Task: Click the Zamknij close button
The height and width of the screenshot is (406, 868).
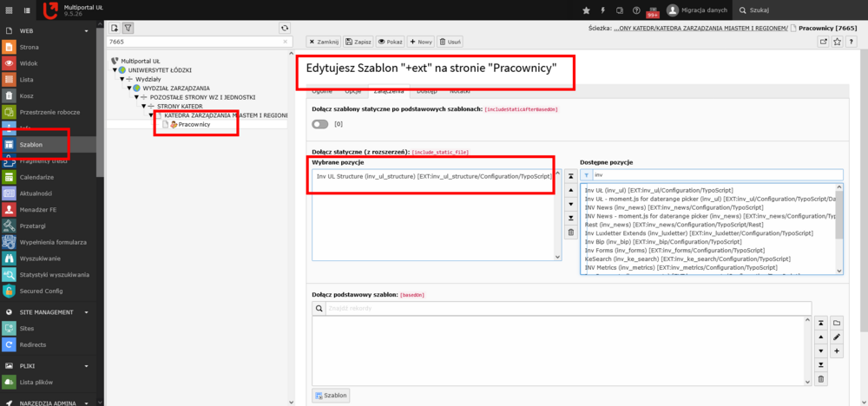Action: pos(323,42)
